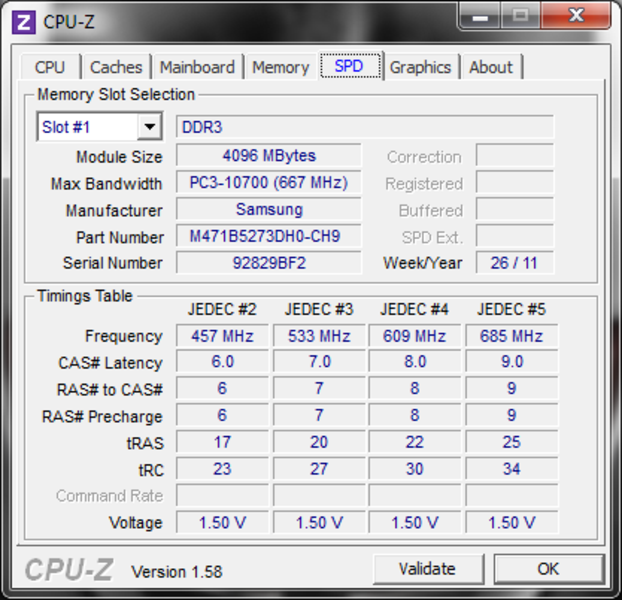Click the 457 MHz frequency cell

pos(222,336)
